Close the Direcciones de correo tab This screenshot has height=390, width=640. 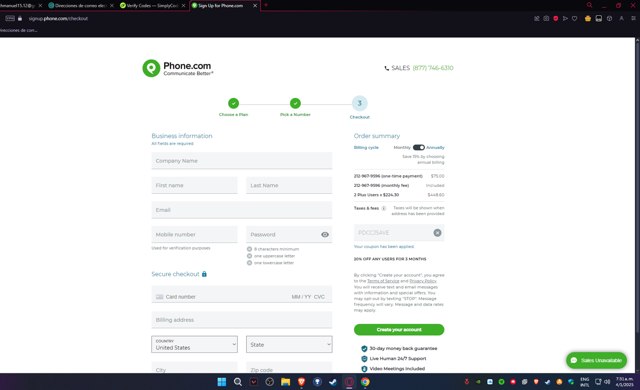[112, 6]
